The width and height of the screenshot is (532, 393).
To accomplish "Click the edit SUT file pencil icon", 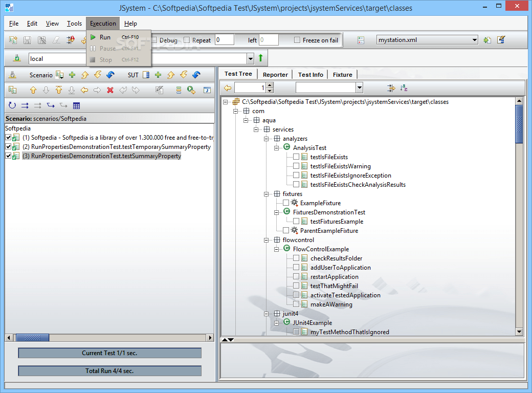I will click(501, 39).
